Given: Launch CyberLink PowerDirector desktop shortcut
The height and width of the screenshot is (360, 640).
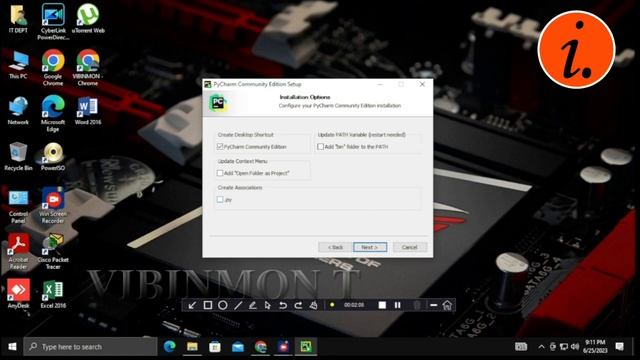Looking at the screenshot, I should click(53, 21).
